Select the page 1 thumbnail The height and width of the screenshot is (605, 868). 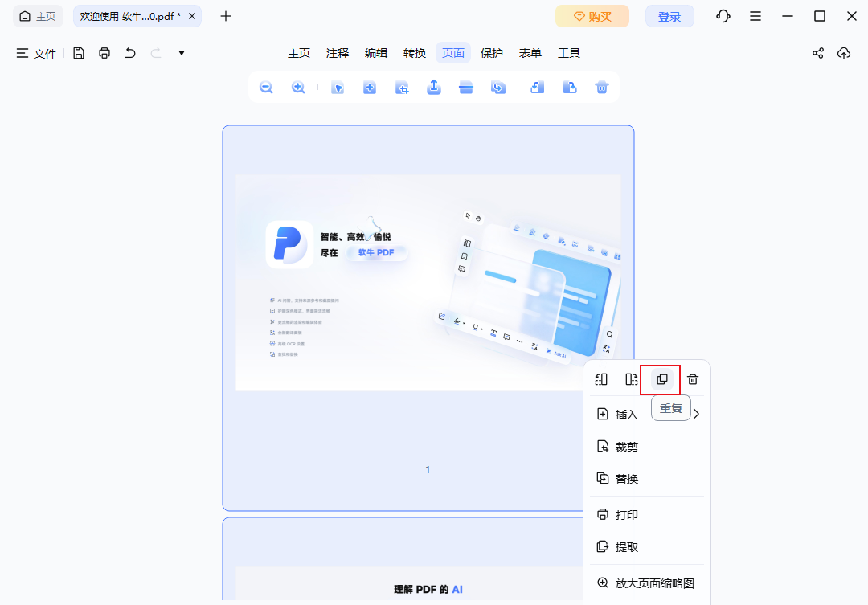(x=428, y=317)
